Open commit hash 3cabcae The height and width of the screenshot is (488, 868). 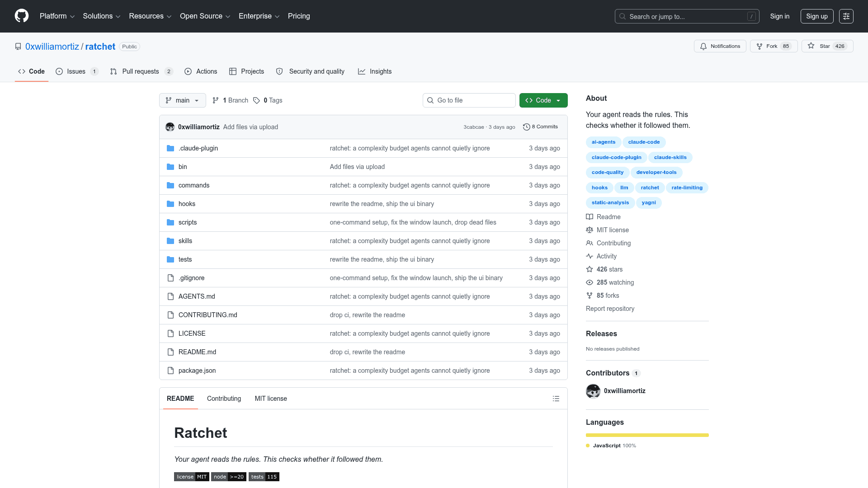point(473,127)
